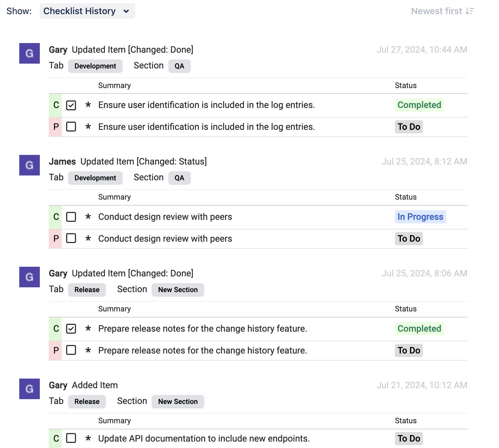Uncheck the completed 'Ensure user identification' checkbox
This screenshot has height=448, width=499.
pos(71,105)
